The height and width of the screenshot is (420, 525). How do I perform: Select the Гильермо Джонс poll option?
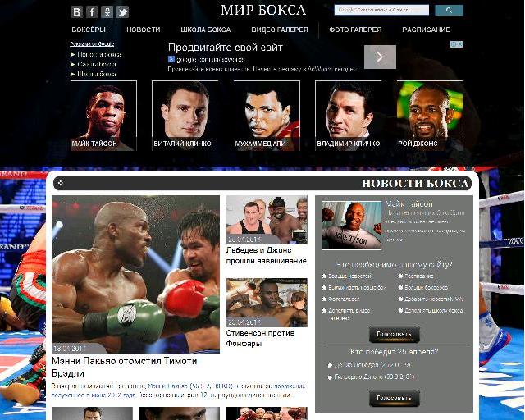(371, 377)
